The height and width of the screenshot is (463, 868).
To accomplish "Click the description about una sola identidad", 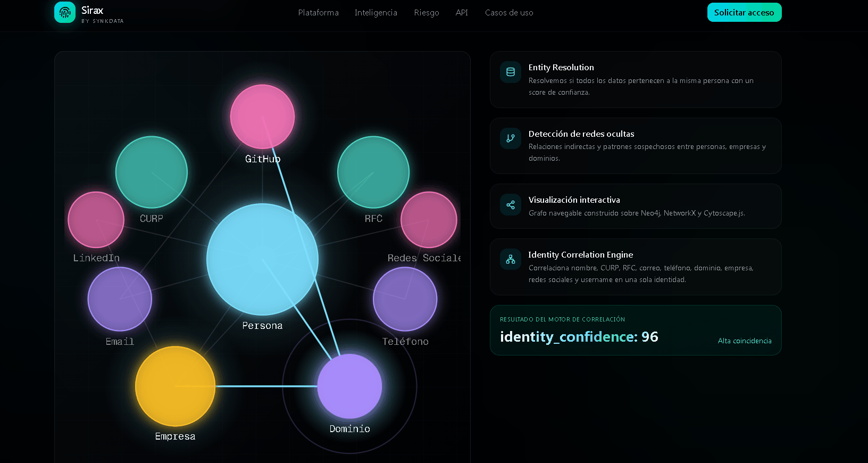I will point(641,274).
